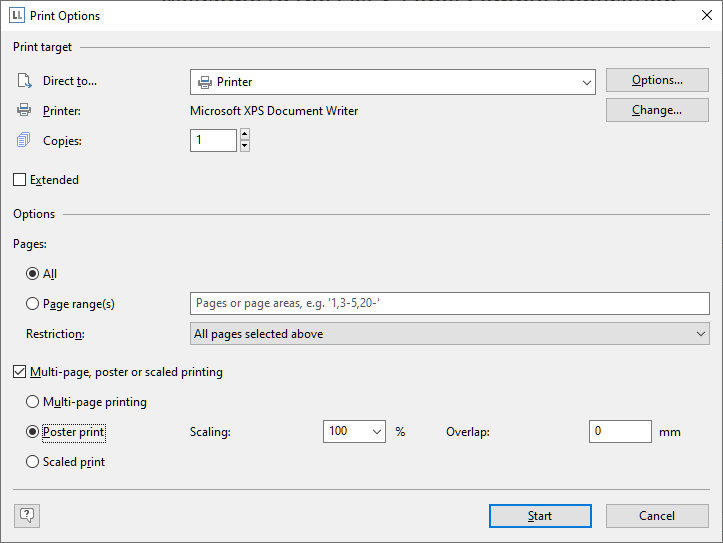This screenshot has height=543, width=723.
Task: Click the LL application icon in title bar
Action: [17, 15]
